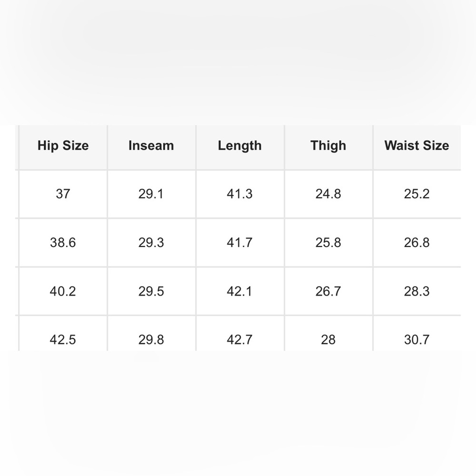Select the length cell 41.3
Screen dimensions: 476x476
(x=240, y=194)
